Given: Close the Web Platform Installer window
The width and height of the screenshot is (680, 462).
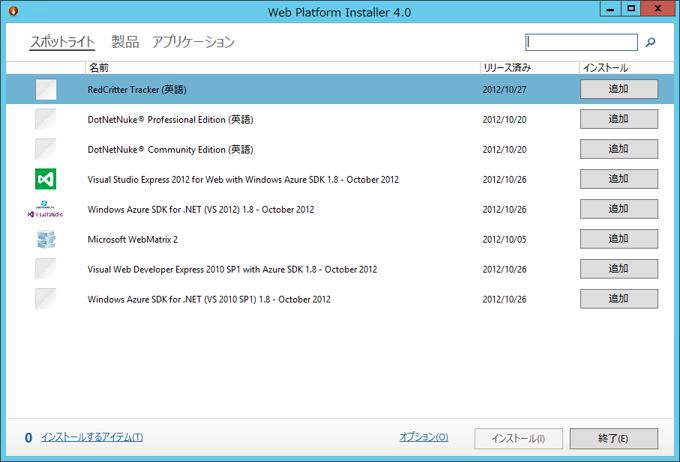Looking at the screenshot, I should [x=657, y=9].
